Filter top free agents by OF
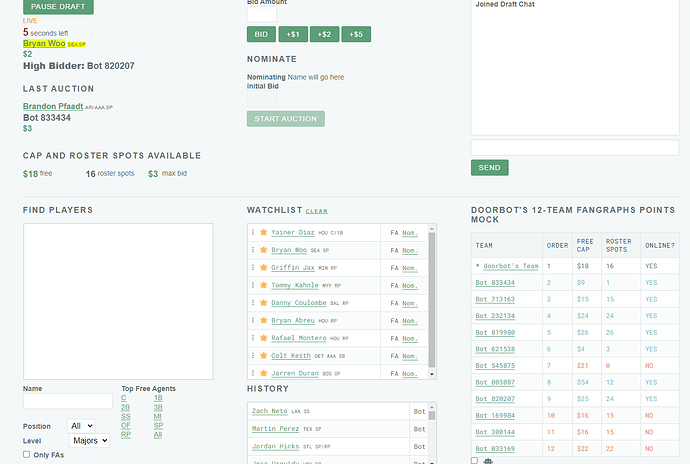The image size is (690, 464). (126, 425)
